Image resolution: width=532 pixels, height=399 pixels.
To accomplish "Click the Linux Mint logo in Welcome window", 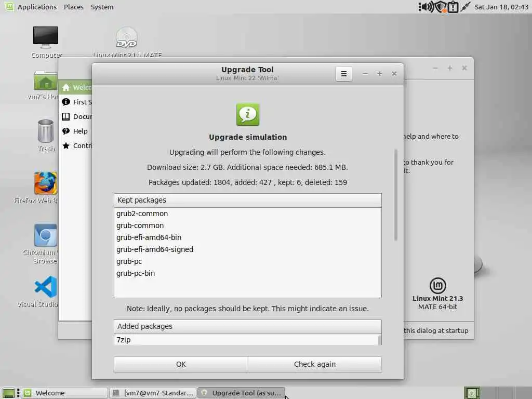I will pyautogui.click(x=437, y=285).
